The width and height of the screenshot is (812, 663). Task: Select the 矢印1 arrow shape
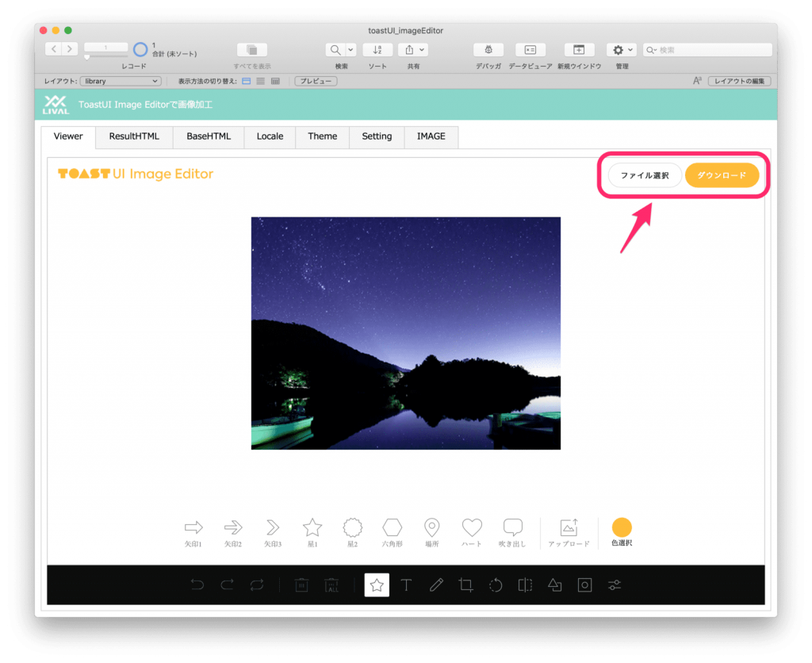(193, 526)
